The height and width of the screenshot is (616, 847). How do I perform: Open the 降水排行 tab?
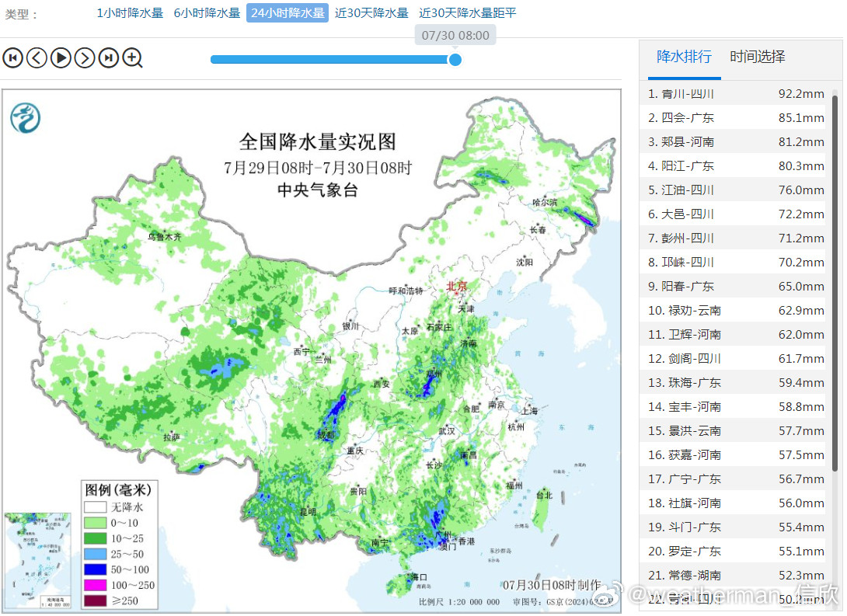click(x=684, y=57)
